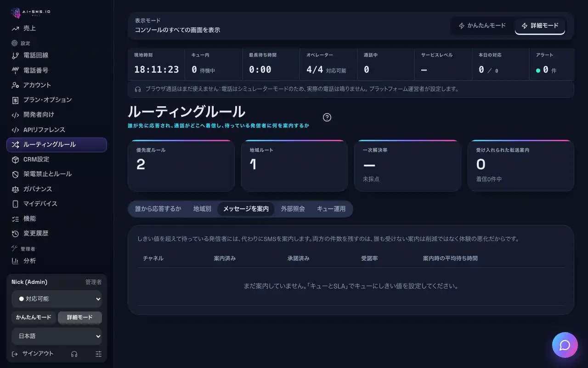
Task: Switch to the 地域別 tab
Action: click(x=202, y=209)
